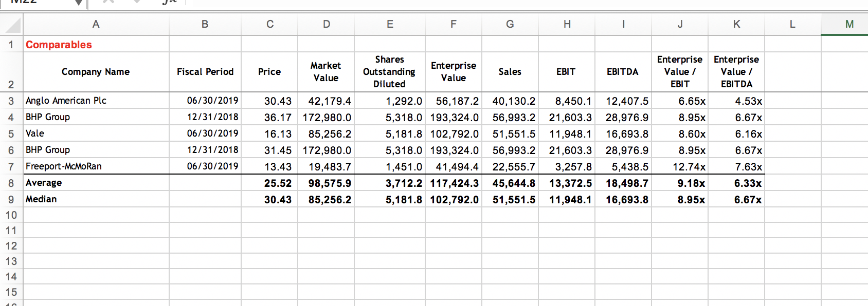
Task: Click Vale's enterprise value in row 5
Action: point(454,133)
